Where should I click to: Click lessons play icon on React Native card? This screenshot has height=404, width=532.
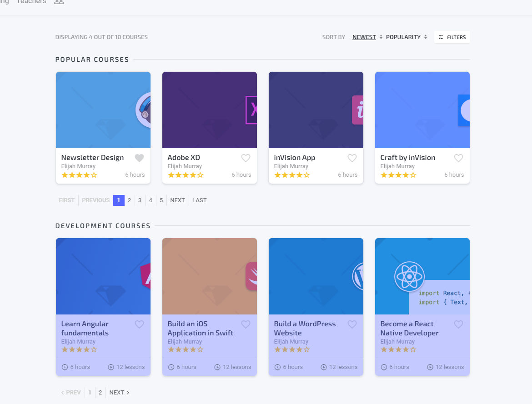click(x=430, y=367)
